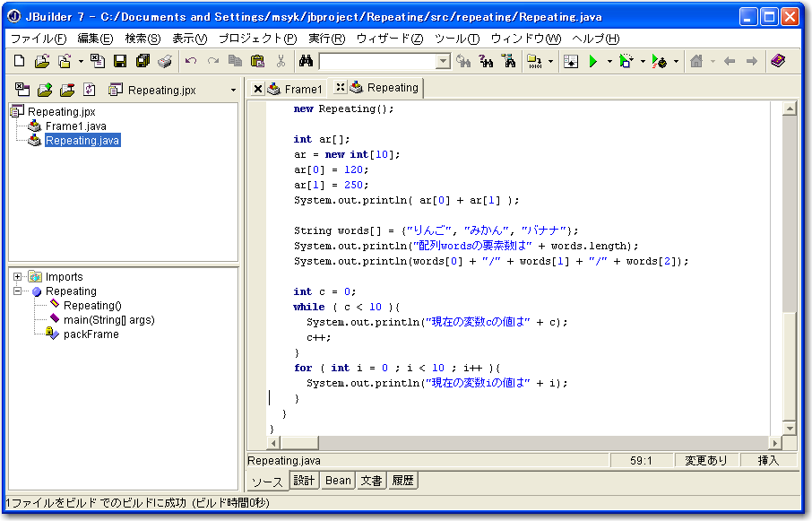
Task: Collapse the Repeating class node
Action: [18, 291]
